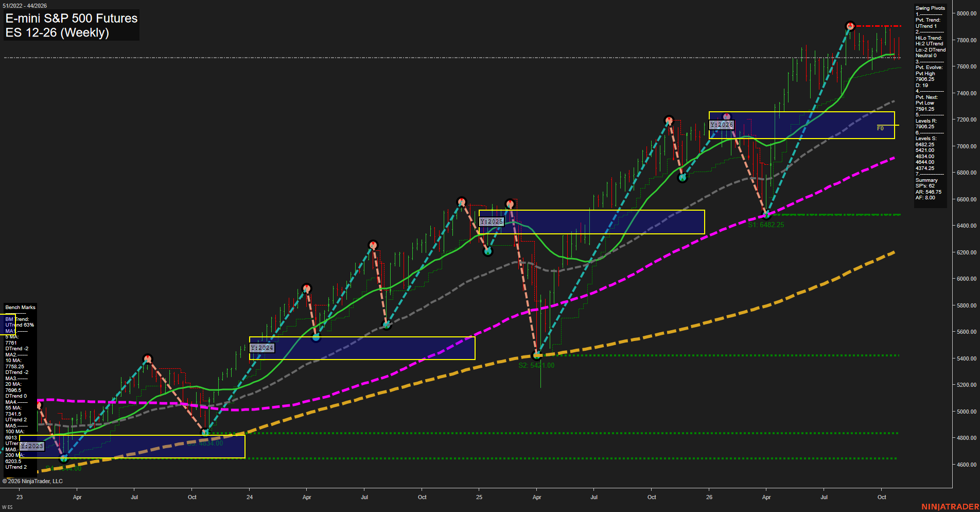Screen dimensions: 980x512
Task: Select the 200 MA value 6203.5
Action: (13, 462)
